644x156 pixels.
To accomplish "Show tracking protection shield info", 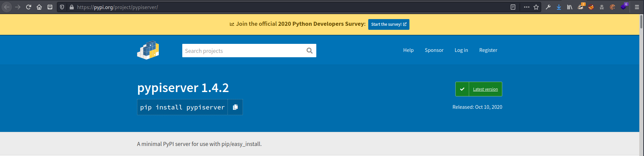I will 62,7.
